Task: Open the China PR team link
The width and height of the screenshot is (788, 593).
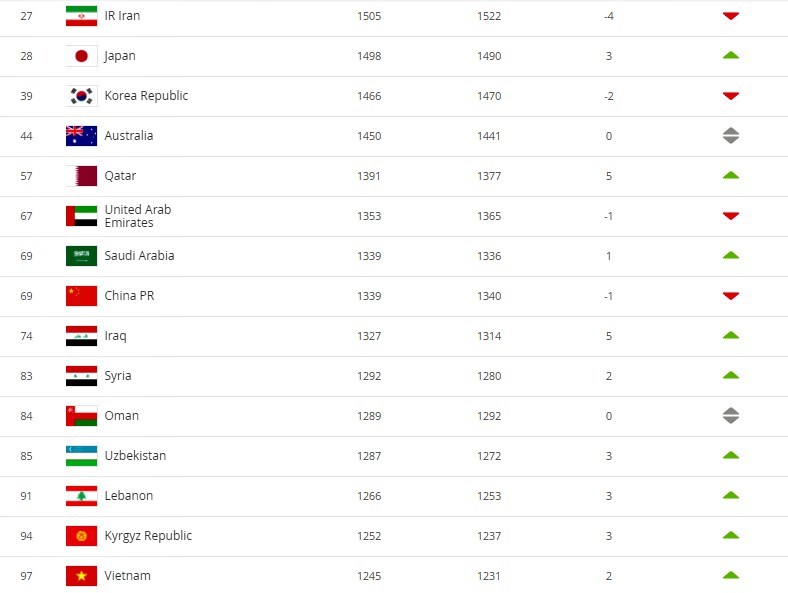Action: click(129, 296)
